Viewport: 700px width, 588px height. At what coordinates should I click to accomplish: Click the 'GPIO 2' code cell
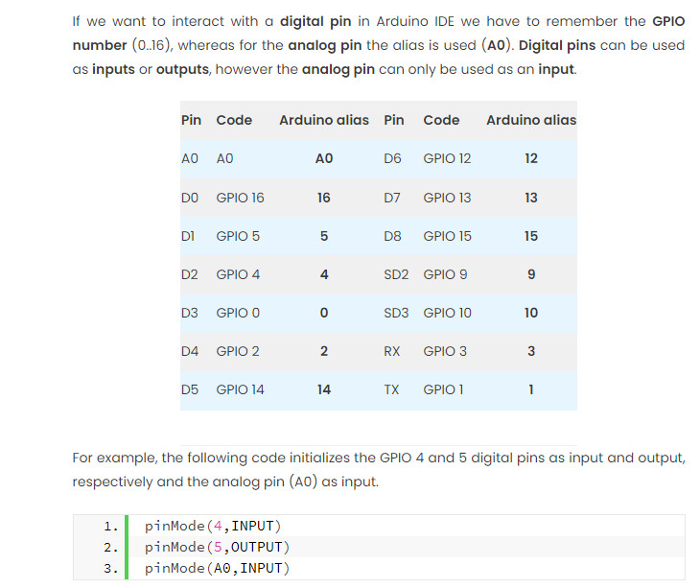238,351
